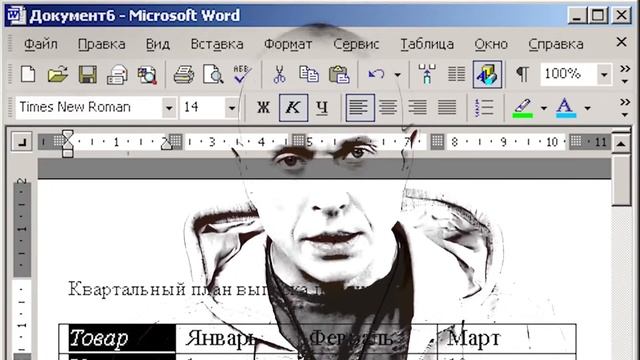Undo the last action
Viewport: 640px width, 360px height.
(376, 75)
